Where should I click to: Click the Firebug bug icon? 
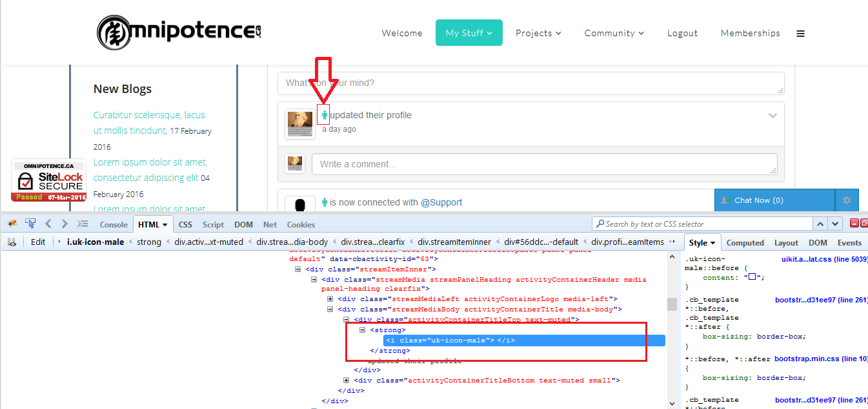coord(12,224)
